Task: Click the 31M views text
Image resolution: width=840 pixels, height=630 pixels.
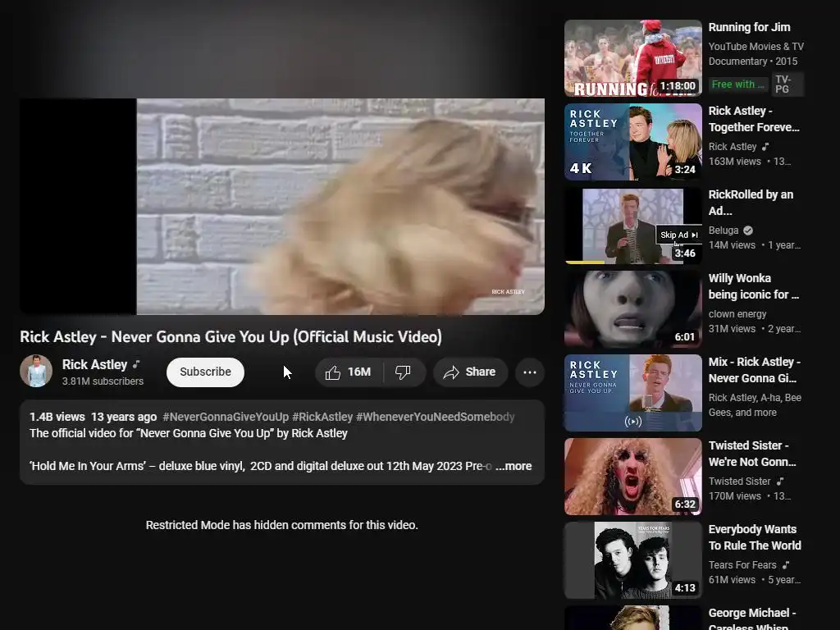Action: tap(732, 329)
